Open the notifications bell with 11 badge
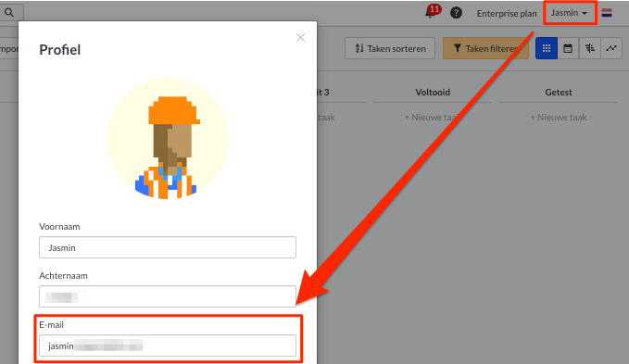The image size is (629, 364). 432,12
